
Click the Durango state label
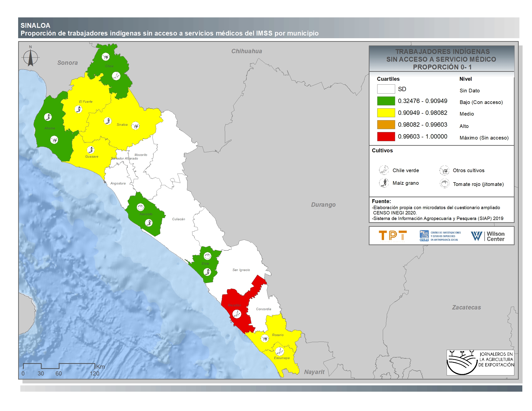(x=323, y=205)
